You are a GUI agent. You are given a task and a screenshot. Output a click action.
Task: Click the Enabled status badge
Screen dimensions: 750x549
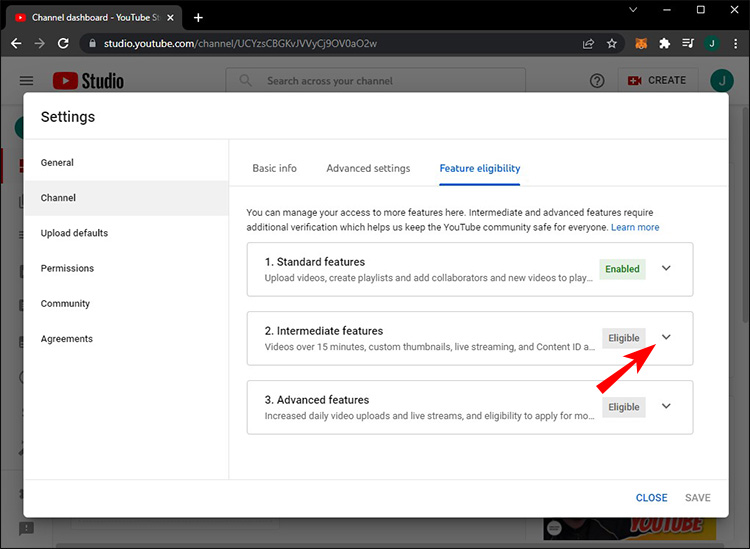622,269
